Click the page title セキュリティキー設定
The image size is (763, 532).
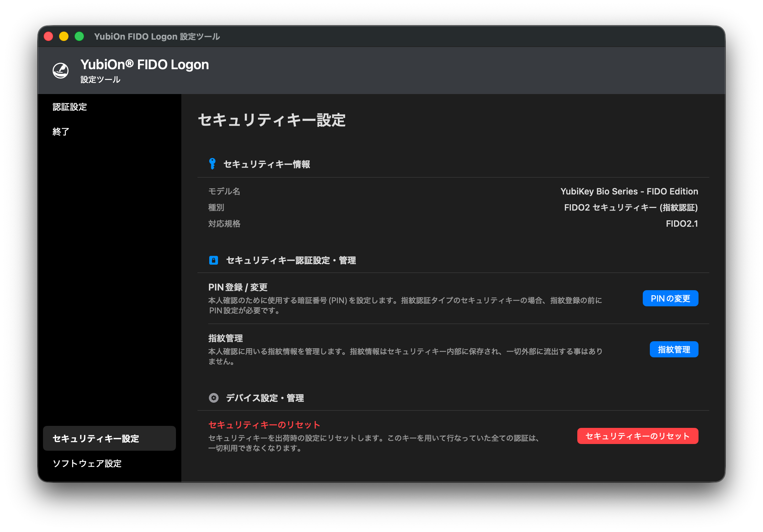[x=272, y=120]
